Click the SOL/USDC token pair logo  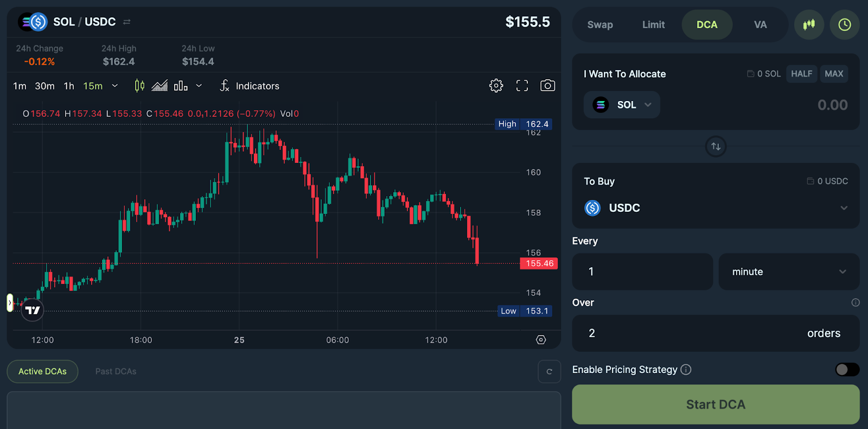[33, 22]
